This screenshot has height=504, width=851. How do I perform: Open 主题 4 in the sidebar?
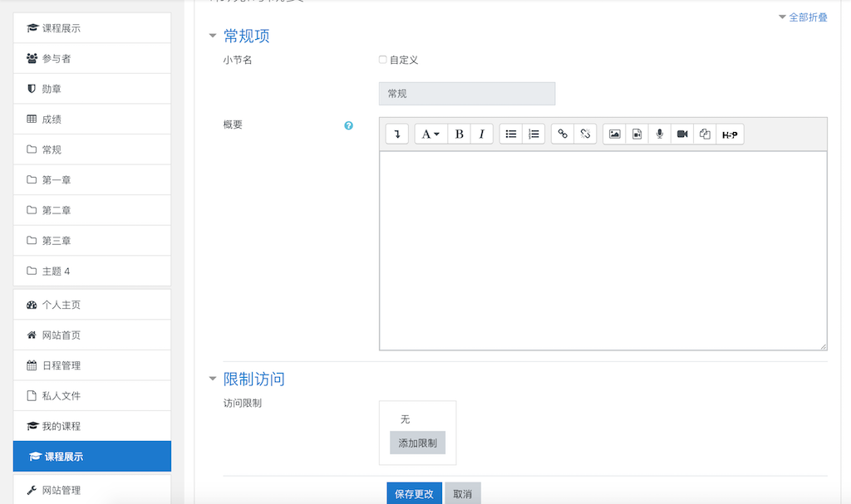click(91, 272)
